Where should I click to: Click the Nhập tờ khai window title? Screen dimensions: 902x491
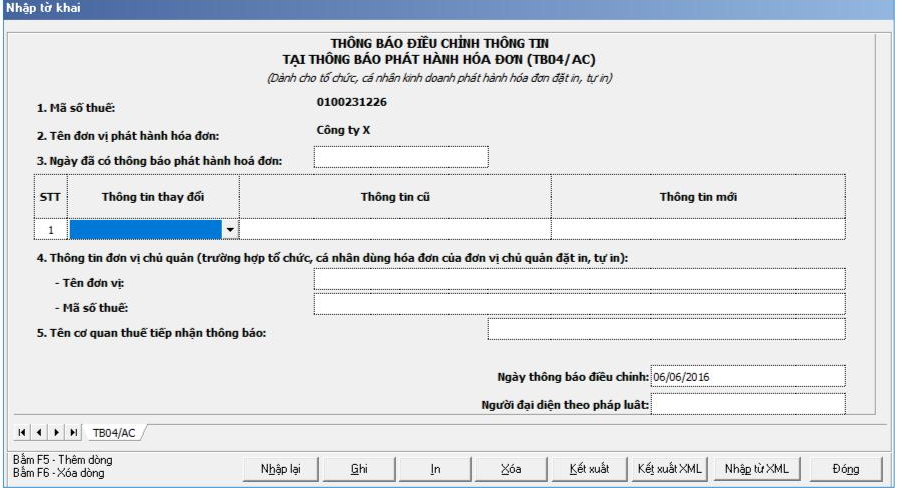tap(43, 8)
